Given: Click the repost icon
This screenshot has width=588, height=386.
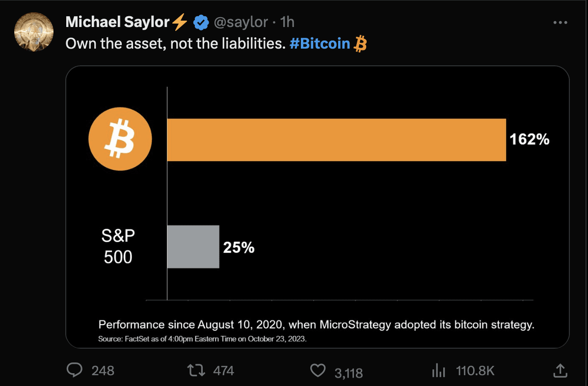Looking at the screenshot, I should point(196,371).
